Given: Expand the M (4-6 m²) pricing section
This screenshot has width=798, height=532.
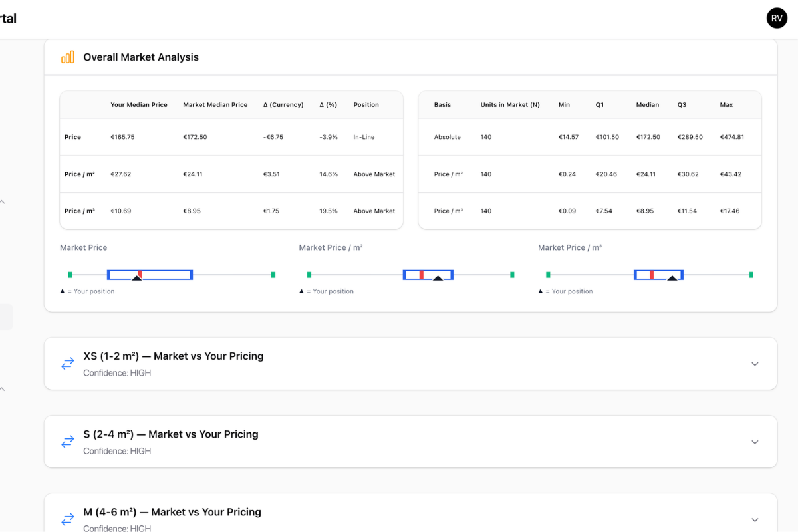Looking at the screenshot, I should (755, 519).
